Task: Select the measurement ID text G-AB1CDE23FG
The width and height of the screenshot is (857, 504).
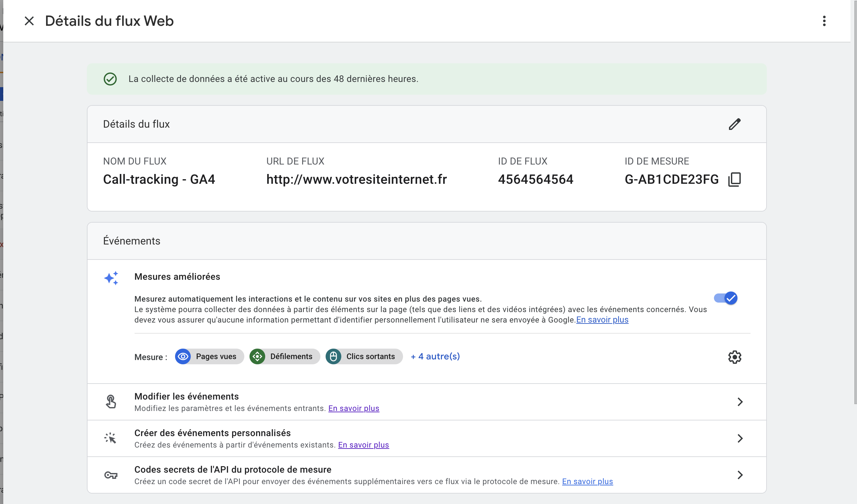Action: [x=672, y=180]
